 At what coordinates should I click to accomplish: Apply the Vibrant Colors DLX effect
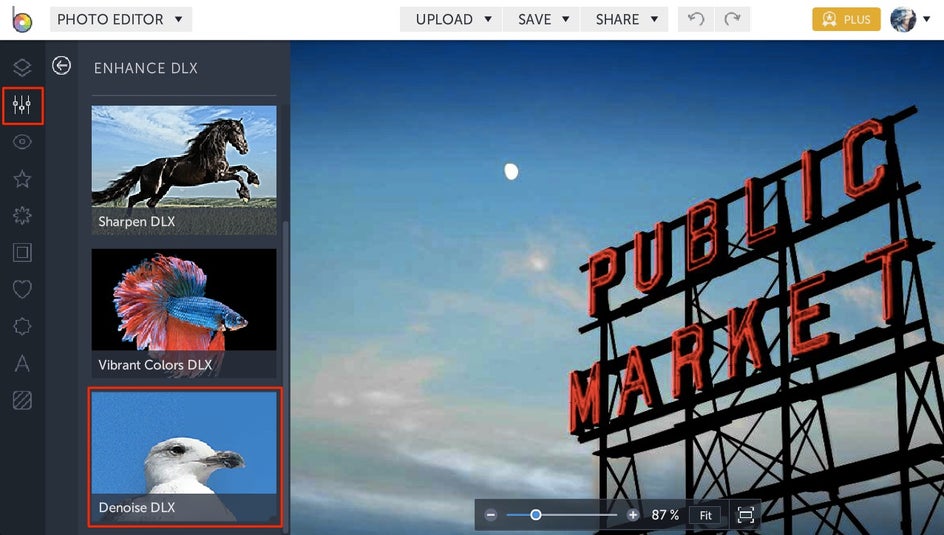(184, 313)
